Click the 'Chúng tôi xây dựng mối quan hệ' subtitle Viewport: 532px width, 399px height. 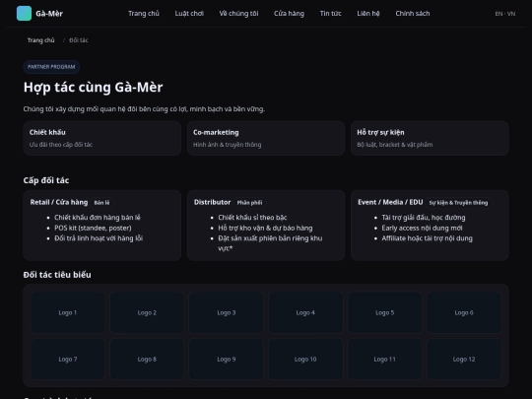click(x=144, y=109)
